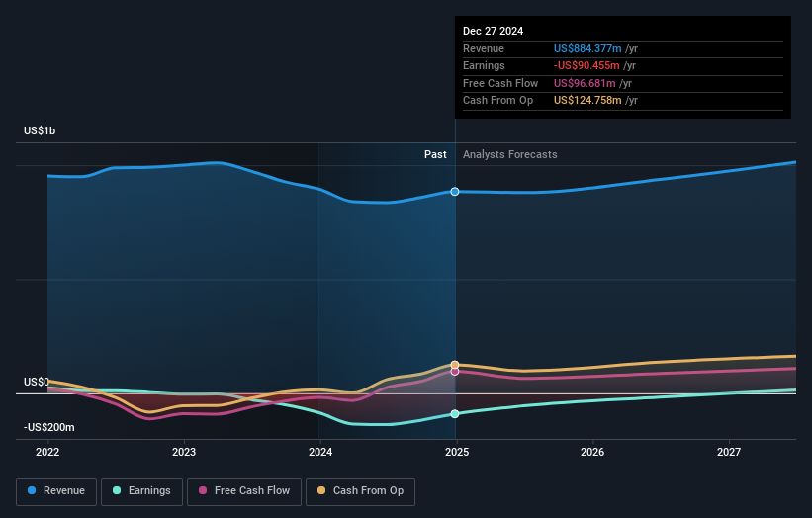Click the Earnings row label in tooltip
This screenshot has height=518, width=812.
pos(484,65)
